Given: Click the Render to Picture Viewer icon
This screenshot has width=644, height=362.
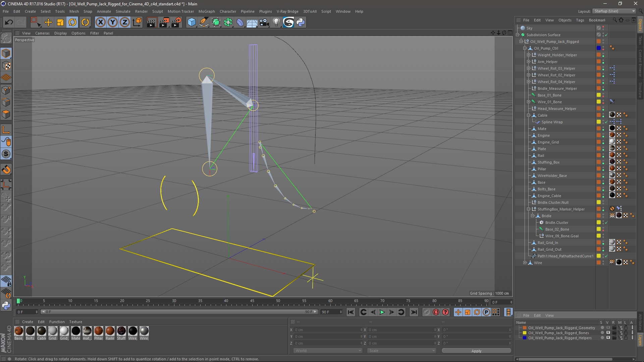Looking at the screenshot, I should pos(164,22).
